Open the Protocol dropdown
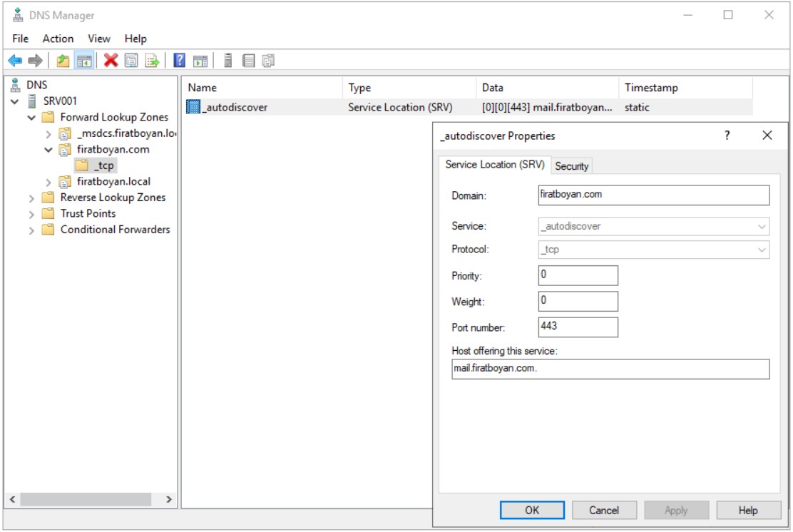 tap(761, 250)
